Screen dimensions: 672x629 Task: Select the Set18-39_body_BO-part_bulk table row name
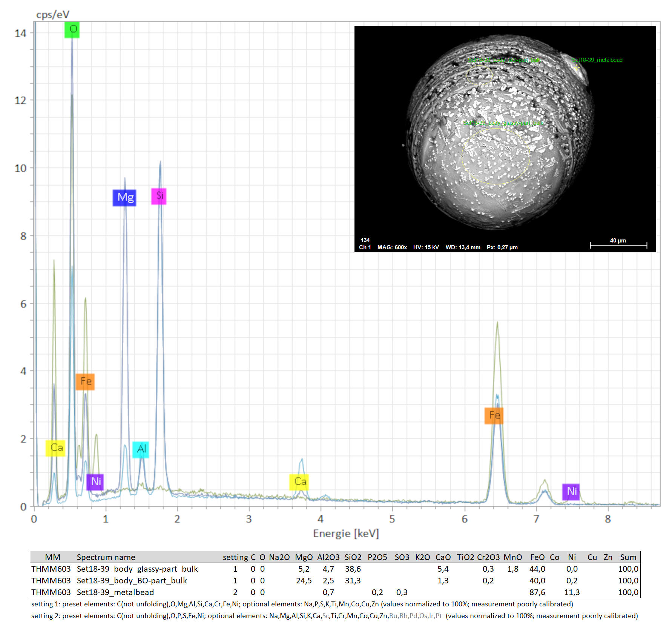(132, 581)
